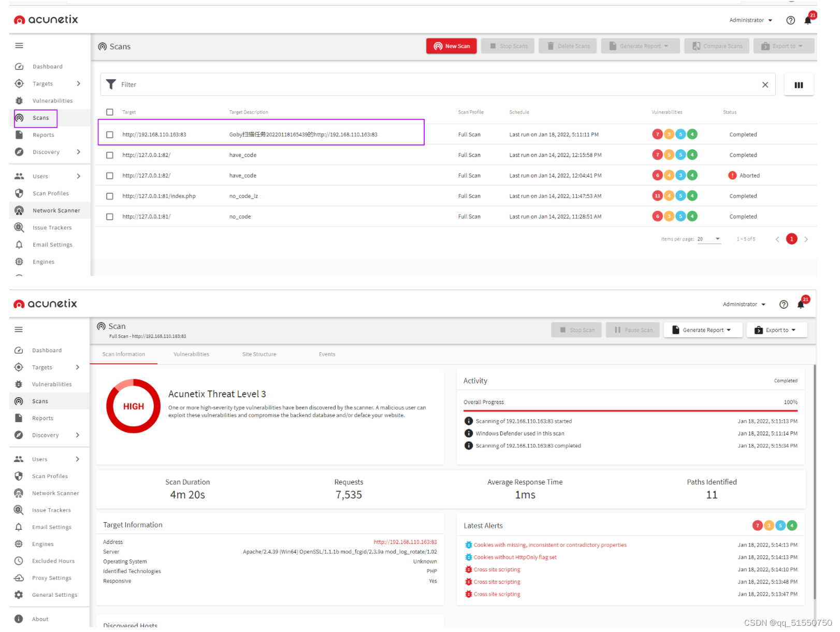Open Cookies without HttpOnly flag set alert
Viewport: 840px width, 632px height.
point(515,557)
